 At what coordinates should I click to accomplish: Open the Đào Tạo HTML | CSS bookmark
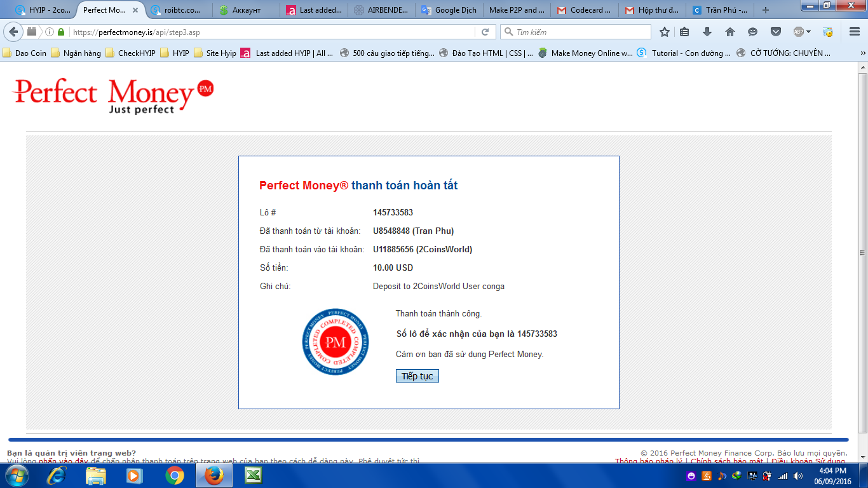(486, 53)
